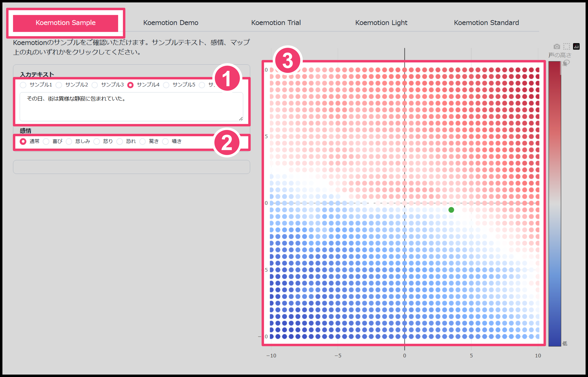Click the map dot at x=-10, y=10

pos(271,70)
